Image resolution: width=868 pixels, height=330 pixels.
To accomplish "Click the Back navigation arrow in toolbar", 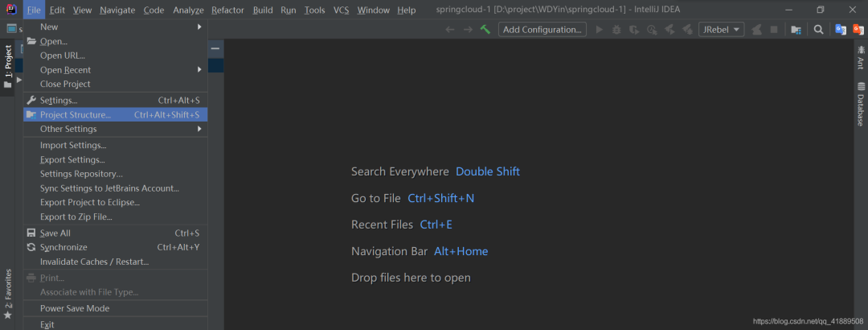I will [x=450, y=30].
